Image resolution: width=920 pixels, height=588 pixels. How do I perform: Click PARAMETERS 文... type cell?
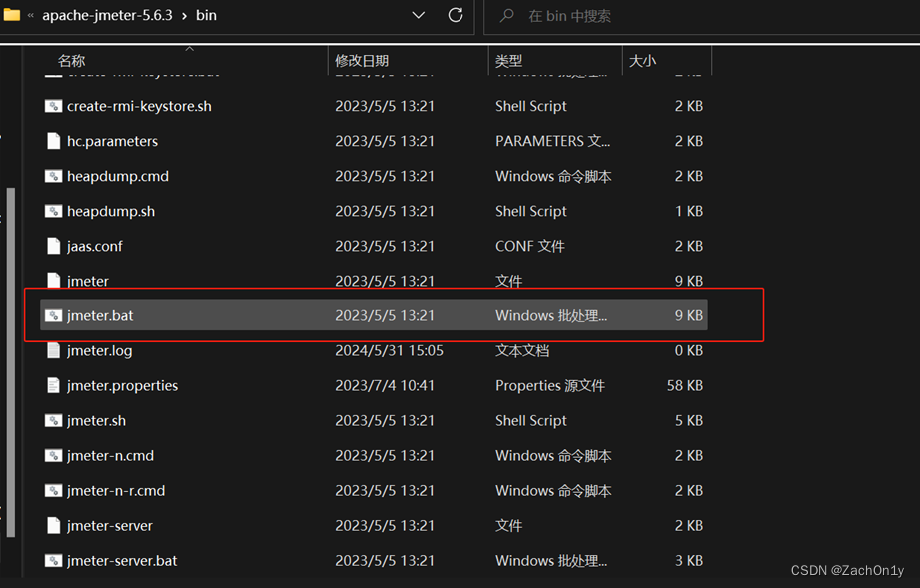coord(552,142)
